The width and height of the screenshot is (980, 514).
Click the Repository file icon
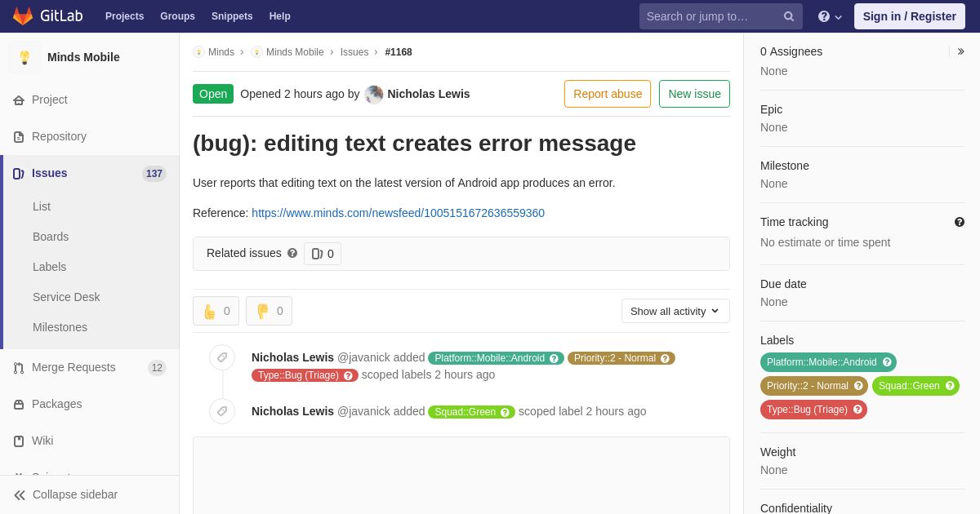pyautogui.click(x=19, y=136)
